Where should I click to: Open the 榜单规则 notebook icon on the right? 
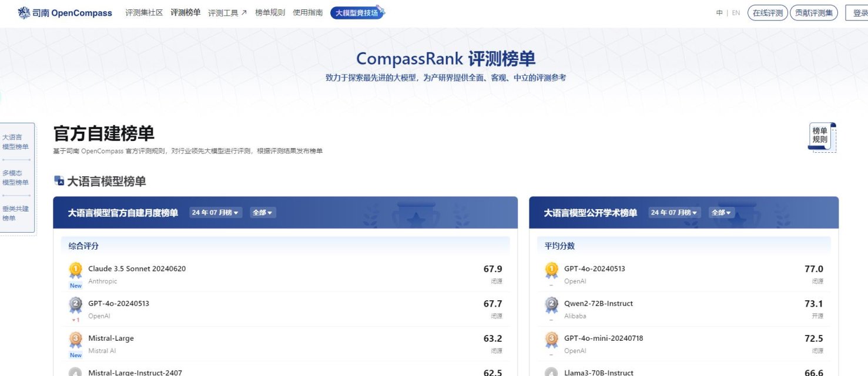pos(821,136)
